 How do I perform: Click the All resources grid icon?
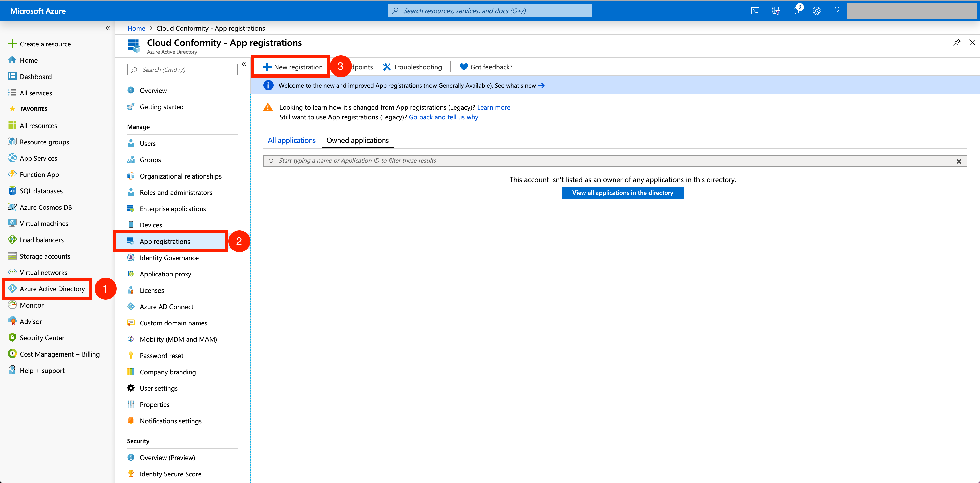12,125
